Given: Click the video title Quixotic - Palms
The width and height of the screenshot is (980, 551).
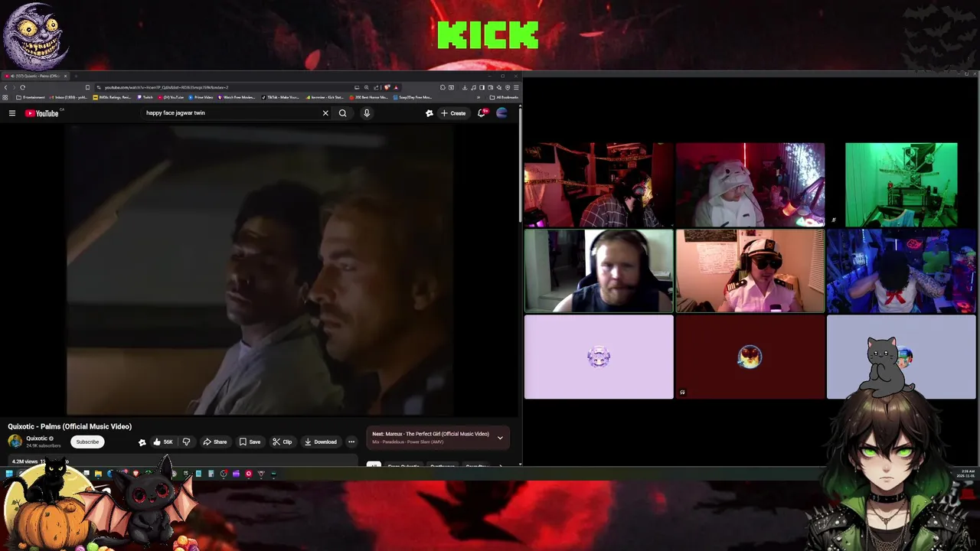Looking at the screenshot, I should [70, 426].
